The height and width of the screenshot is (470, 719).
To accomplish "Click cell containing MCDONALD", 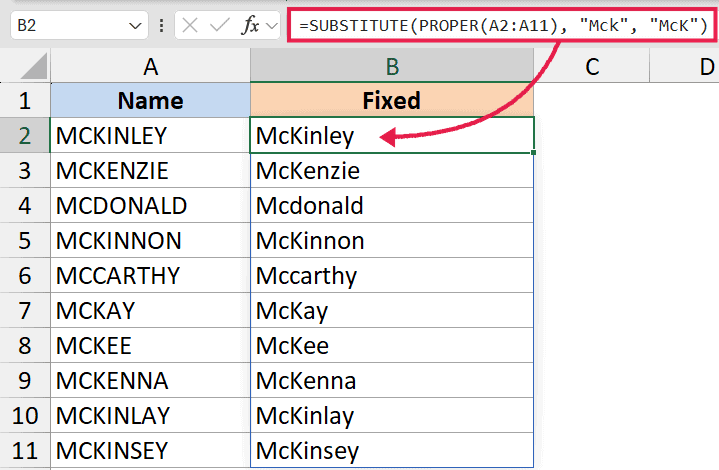I will [150, 205].
